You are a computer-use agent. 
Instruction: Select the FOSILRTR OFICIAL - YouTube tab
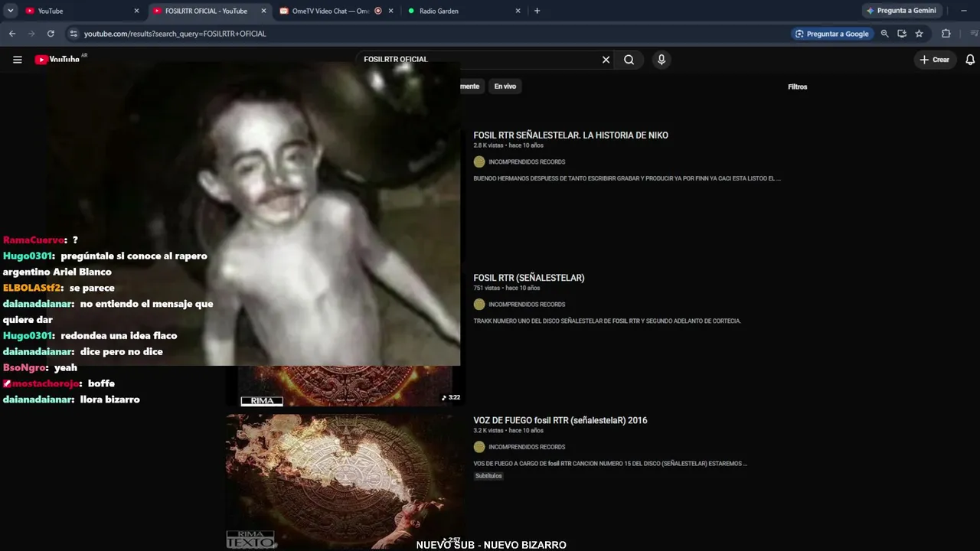[x=210, y=11]
